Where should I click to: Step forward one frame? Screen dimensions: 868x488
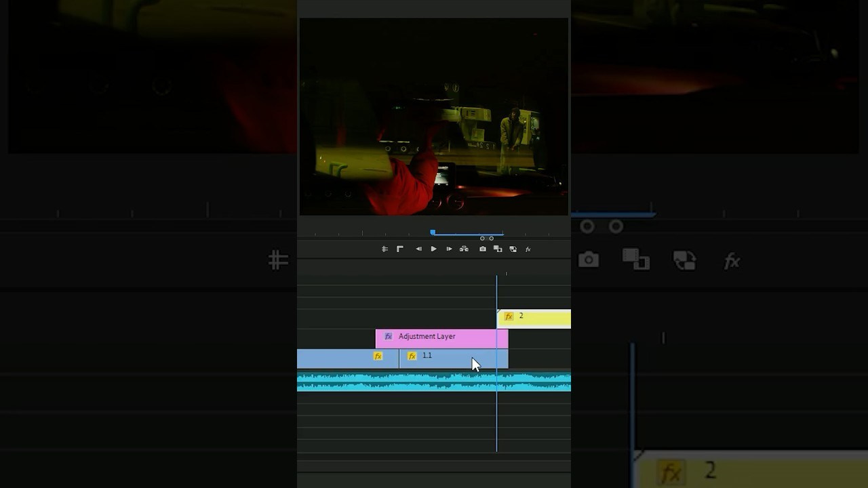(449, 249)
